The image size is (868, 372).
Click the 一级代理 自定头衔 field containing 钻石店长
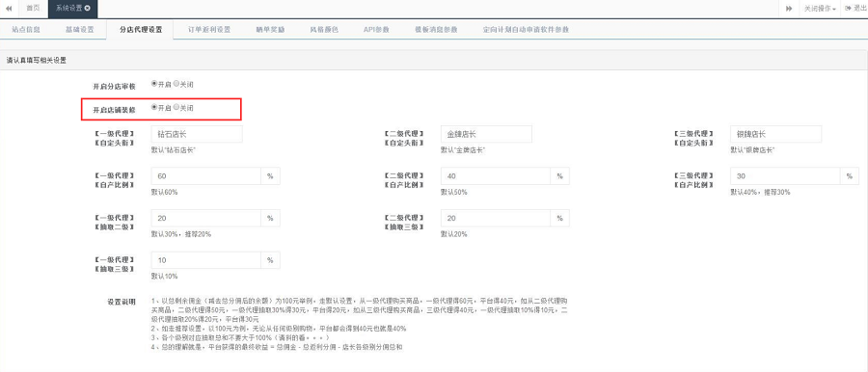pyautogui.click(x=197, y=134)
